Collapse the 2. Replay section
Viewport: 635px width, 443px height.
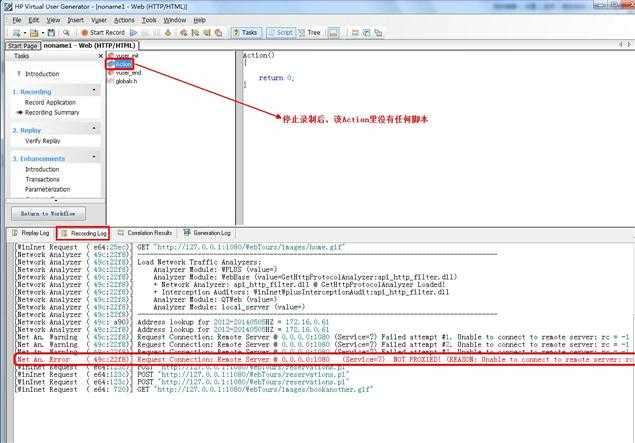click(94, 128)
